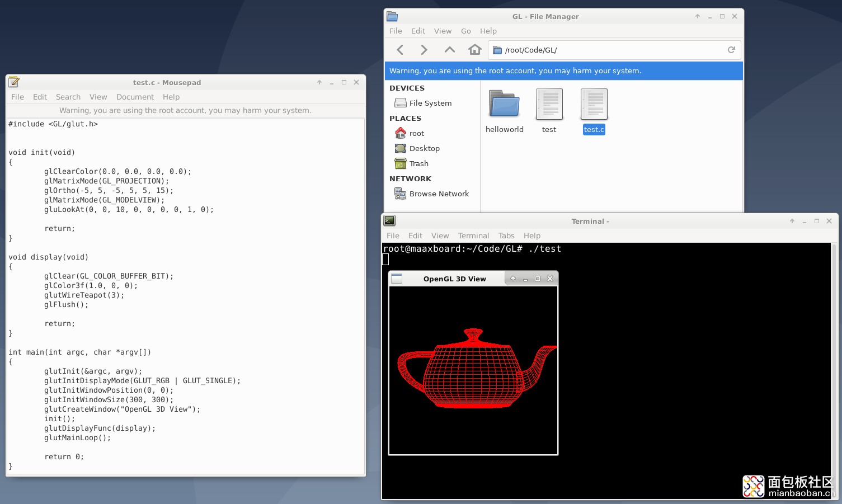Select the test file icon
The height and width of the screenshot is (504, 842).
tap(549, 104)
